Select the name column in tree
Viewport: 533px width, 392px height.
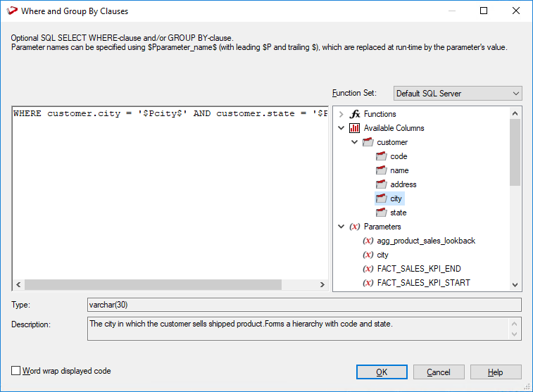[399, 170]
